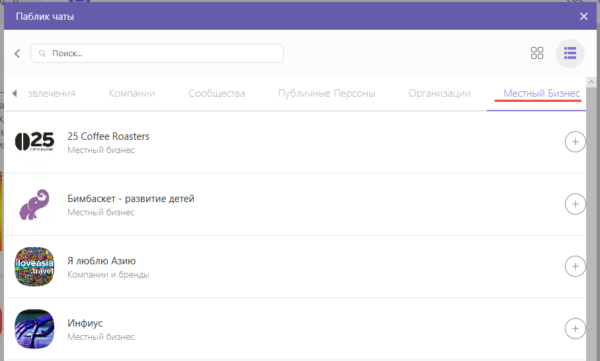Screen dimensions: 600x361
Task: Focus the Поиск search field
Action: pyautogui.click(x=157, y=53)
